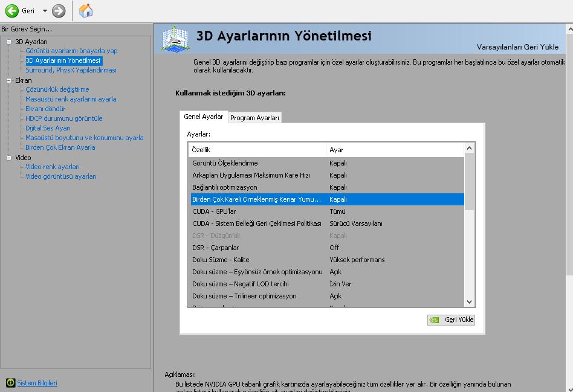Viewport: 573px width, 392px height.
Task: Click the Geri Yükle button
Action: coord(452,320)
